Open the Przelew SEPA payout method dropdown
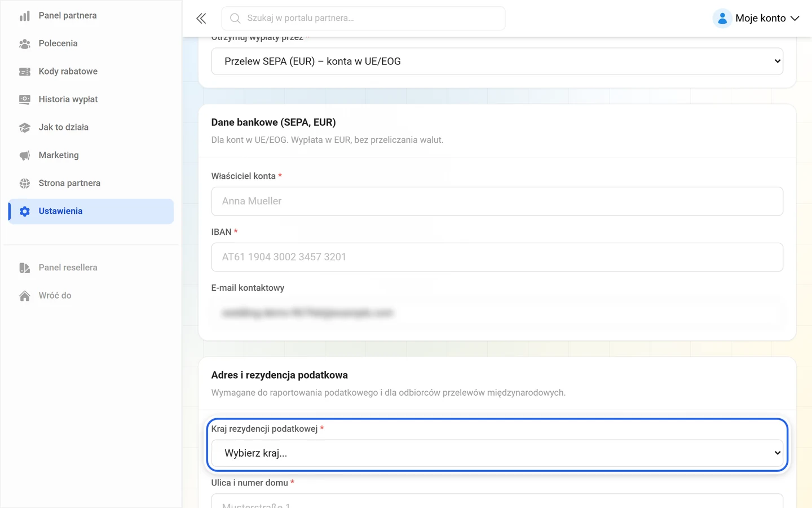The width and height of the screenshot is (812, 508). click(497, 61)
